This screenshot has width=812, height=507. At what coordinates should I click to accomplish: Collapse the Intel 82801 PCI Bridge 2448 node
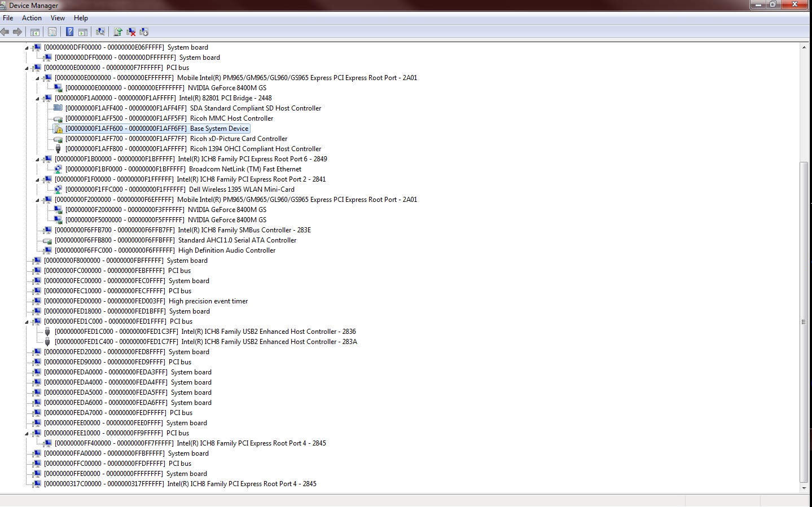37,99
